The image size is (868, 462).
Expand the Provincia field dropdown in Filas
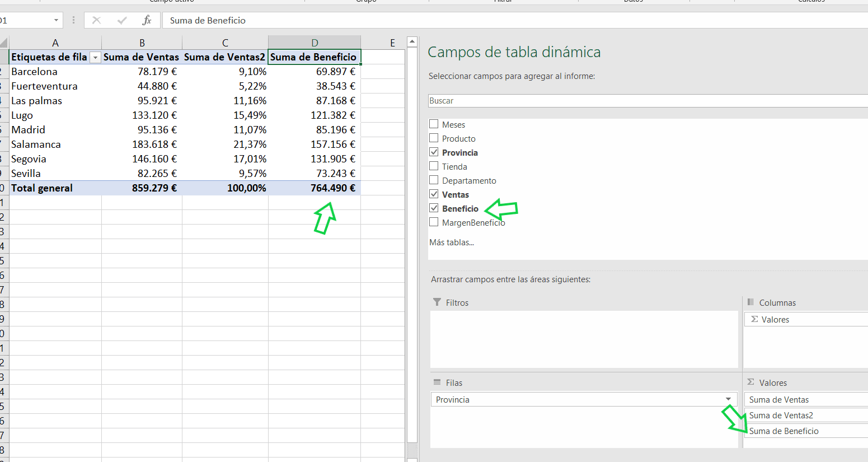tap(728, 399)
